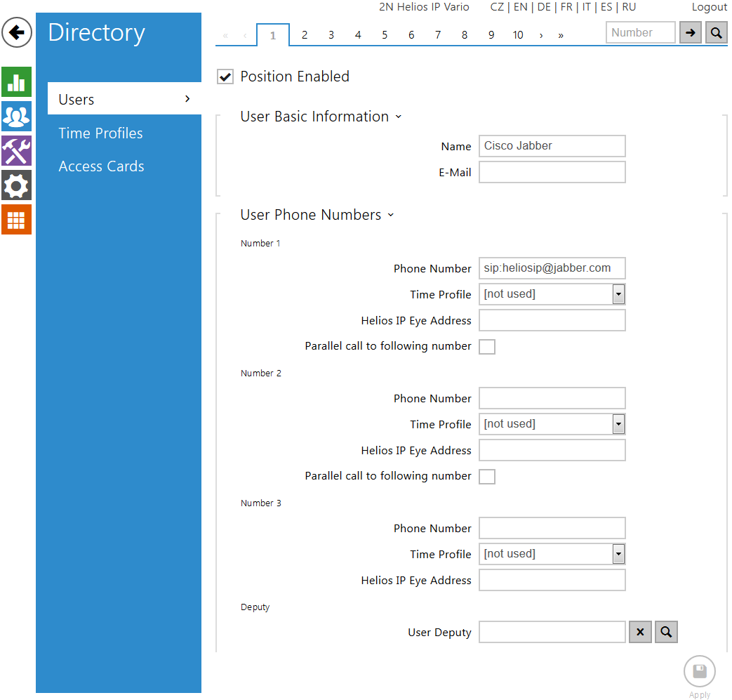Open the green Status chart icon
The image size is (732, 700).
click(x=16, y=82)
